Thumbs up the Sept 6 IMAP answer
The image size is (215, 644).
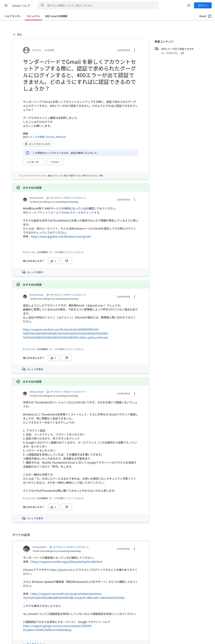coord(54,261)
